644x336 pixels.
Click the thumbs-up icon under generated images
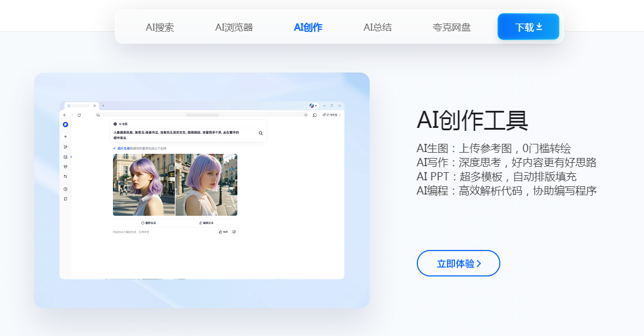tap(221, 232)
